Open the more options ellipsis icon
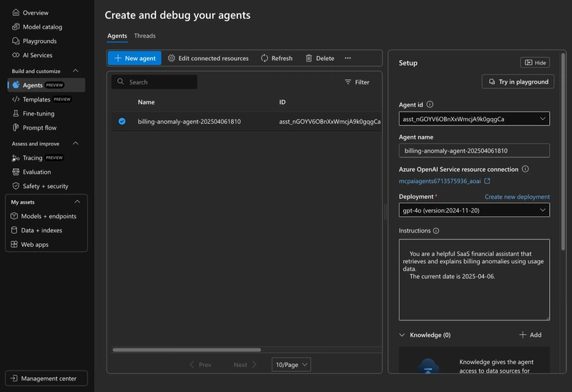The height and width of the screenshot is (392, 572). tap(348, 58)
